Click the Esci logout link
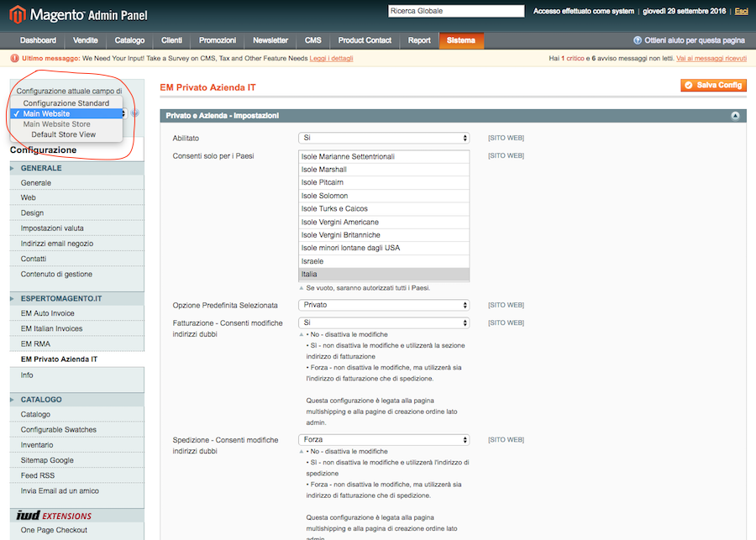 click(741, 11)
